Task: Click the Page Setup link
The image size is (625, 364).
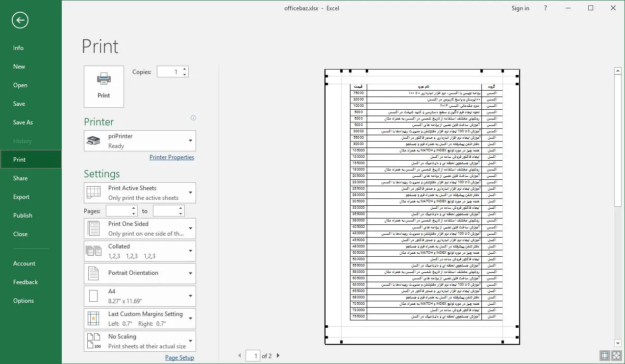Action: 179,358
